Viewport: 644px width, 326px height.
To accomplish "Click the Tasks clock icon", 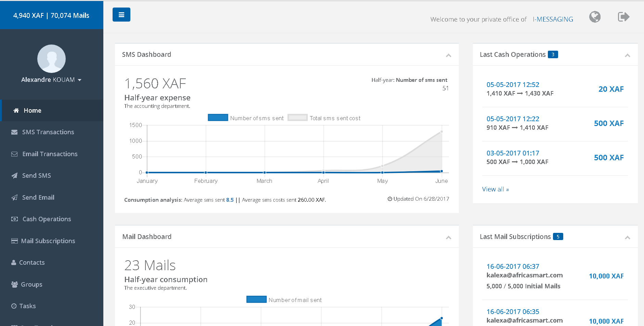I will 14,306.
